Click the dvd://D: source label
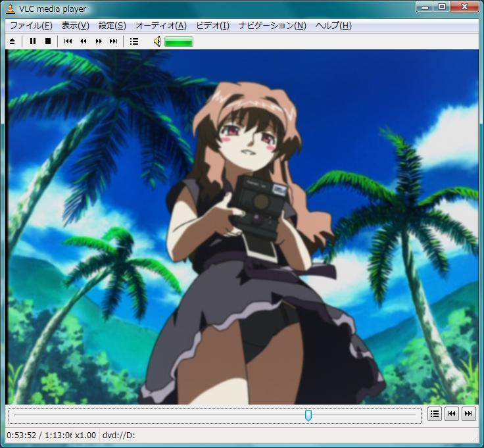 point(119,436)
